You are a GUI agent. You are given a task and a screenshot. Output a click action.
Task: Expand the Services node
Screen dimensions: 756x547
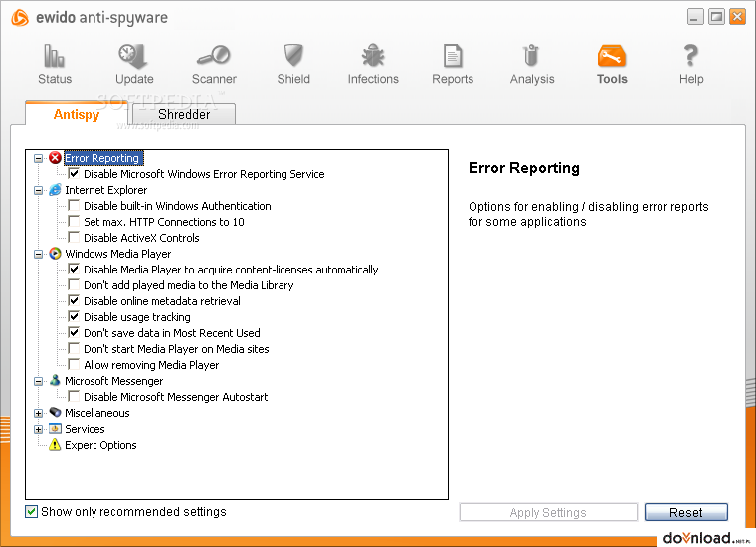[38, 429]
